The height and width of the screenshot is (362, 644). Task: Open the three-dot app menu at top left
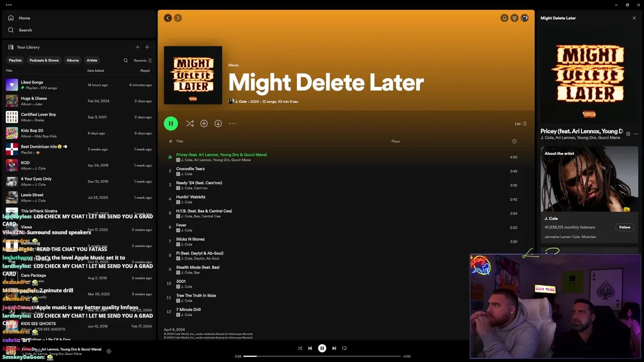coord(9,5)
